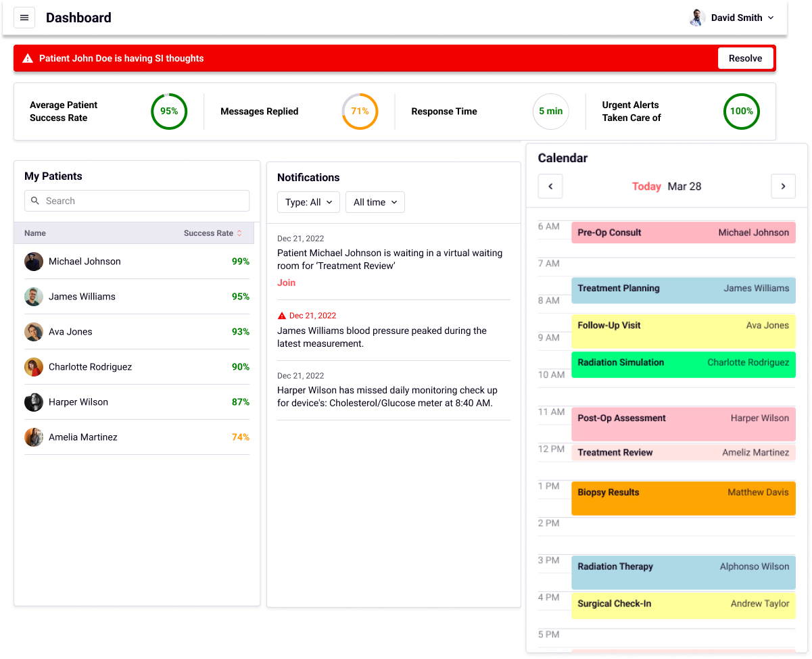Image resolution: width=812 pixels, height=659 pixels.
Task: Go to the next calendar day
Action: click(783, 187)
